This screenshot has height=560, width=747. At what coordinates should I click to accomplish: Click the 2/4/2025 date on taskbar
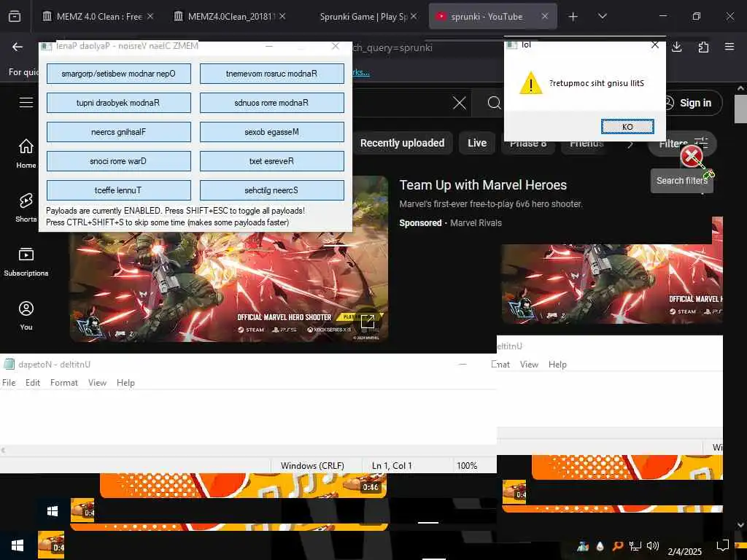pyautogui.click(x=684, y=551)
